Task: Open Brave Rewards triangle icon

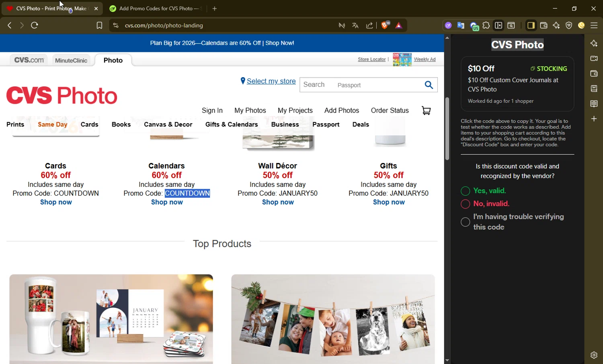Action: coord(399,25)
